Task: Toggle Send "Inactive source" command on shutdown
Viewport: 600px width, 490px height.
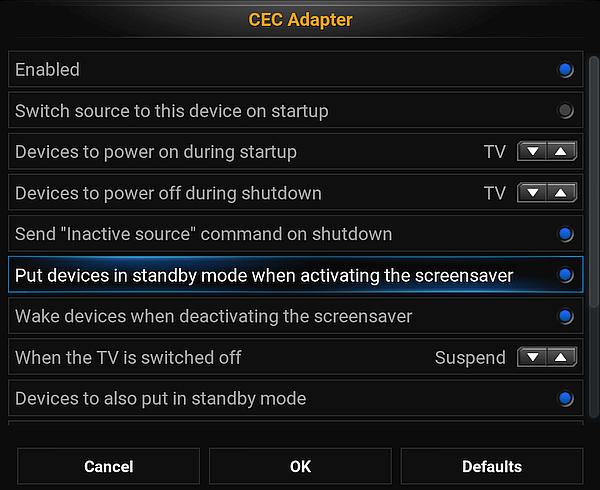Action: tap(566, 234)
